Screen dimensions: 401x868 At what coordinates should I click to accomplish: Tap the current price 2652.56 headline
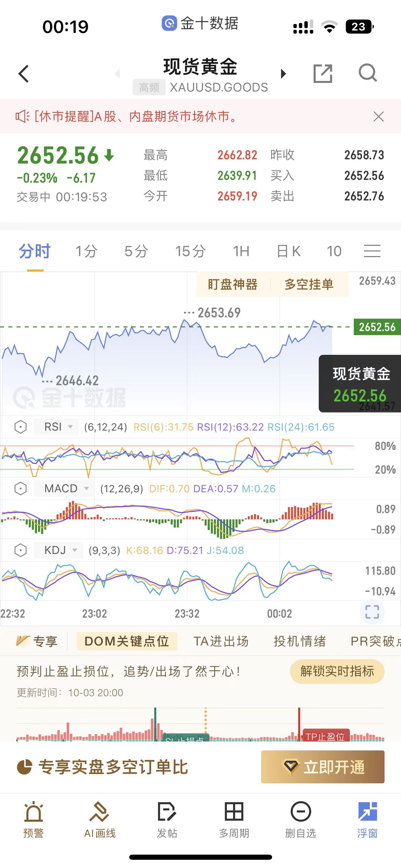click(x=58, y=155)
